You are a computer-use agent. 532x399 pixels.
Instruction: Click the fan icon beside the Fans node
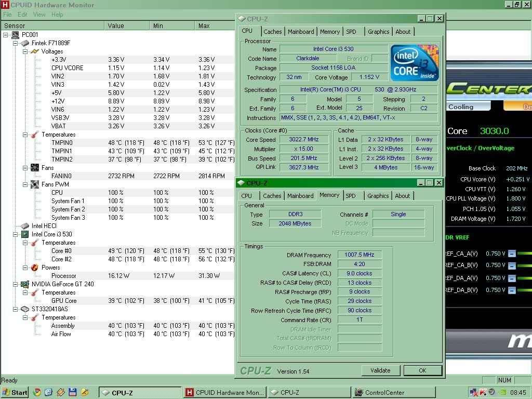(35, 168)
